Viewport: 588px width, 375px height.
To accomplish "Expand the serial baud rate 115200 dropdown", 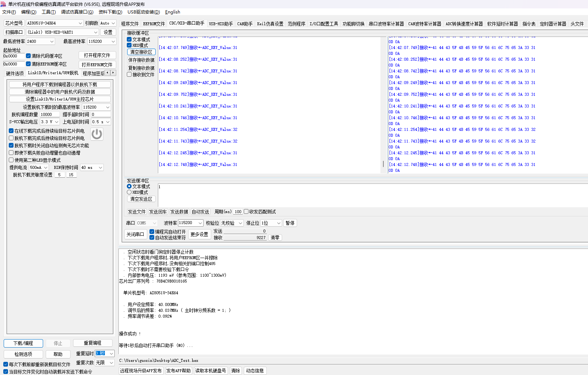I will (x=190, y=223).
